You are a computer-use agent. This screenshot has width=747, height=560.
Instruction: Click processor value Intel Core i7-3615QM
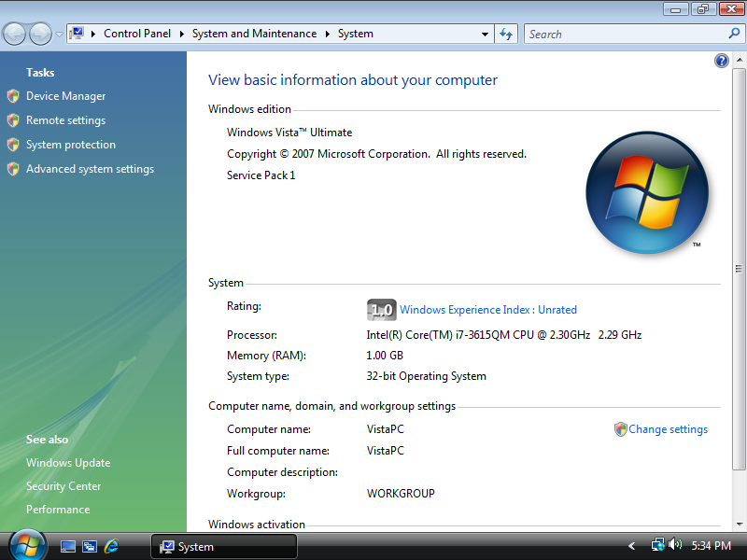click(x=503, y=335)
